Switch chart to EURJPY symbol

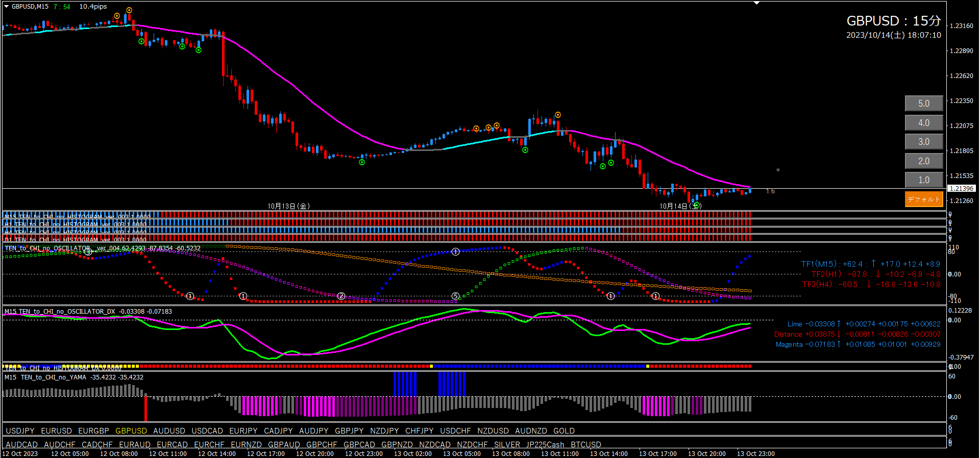243,431
